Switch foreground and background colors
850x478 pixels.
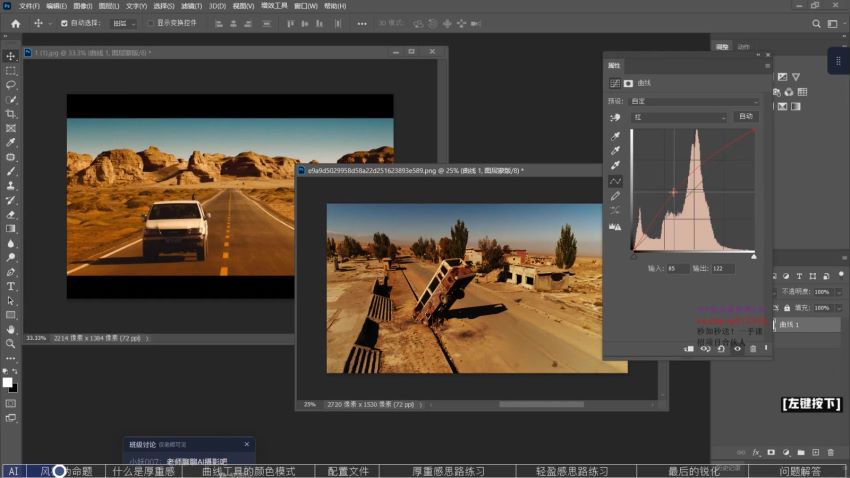pos(15,371)
